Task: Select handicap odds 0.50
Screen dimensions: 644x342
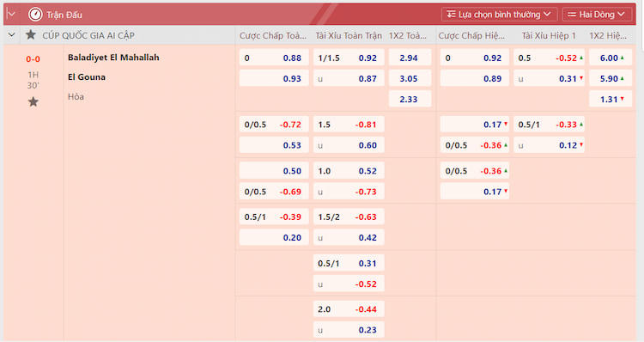Action: 274,171
